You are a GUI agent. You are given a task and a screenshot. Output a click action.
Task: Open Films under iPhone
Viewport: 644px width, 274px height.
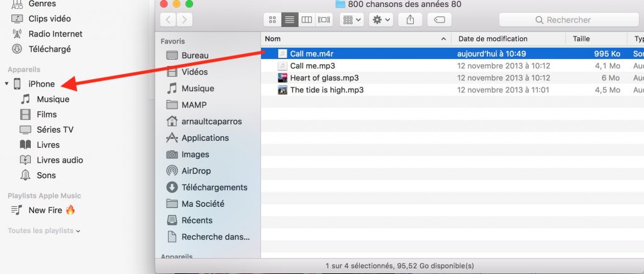(47, 114)
